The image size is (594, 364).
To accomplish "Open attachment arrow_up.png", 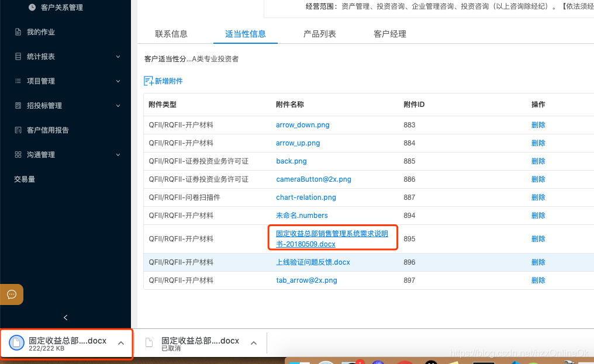I will pos(298,143).
